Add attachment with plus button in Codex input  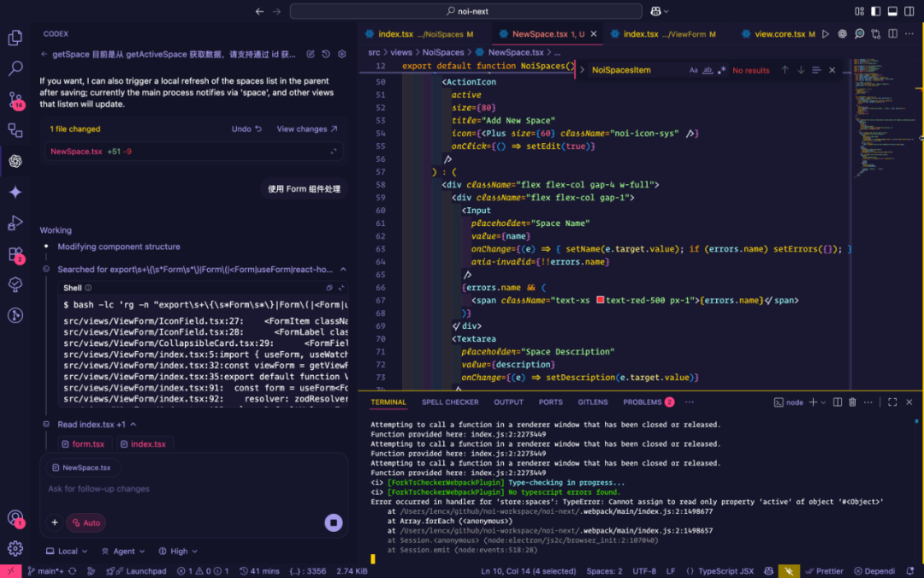click(55, 522)
